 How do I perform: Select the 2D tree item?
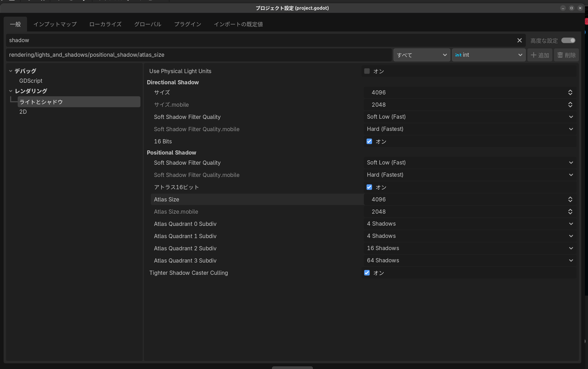[23, 112]
